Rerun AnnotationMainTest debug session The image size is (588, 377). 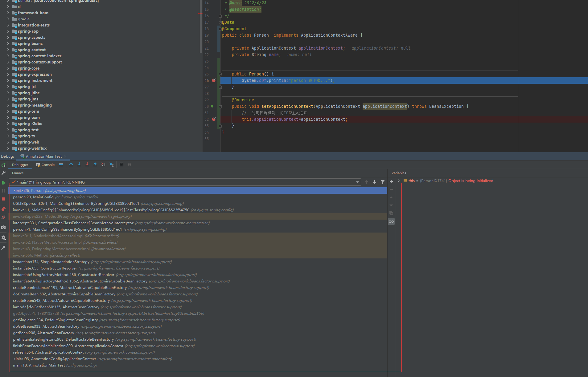(x=3, y=165)
